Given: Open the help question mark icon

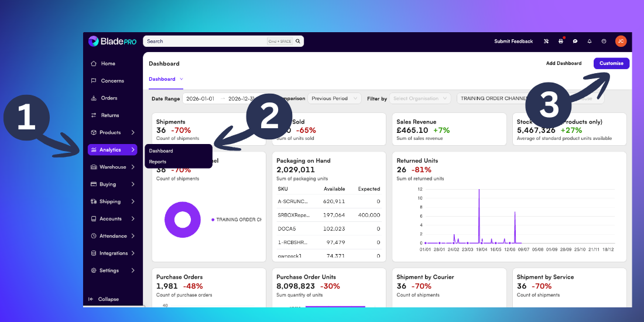Looking at the screenshot, I should tap(604, 41).
